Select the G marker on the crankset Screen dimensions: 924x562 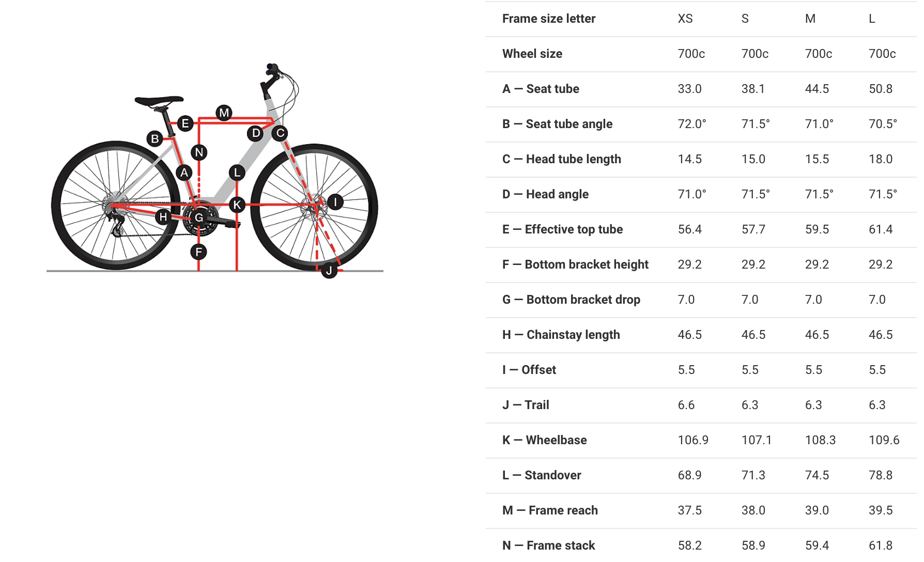(199, 217)
